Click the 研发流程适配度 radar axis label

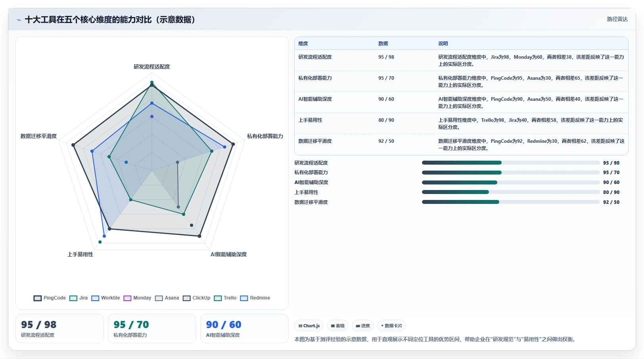click(x=152, y=67)
